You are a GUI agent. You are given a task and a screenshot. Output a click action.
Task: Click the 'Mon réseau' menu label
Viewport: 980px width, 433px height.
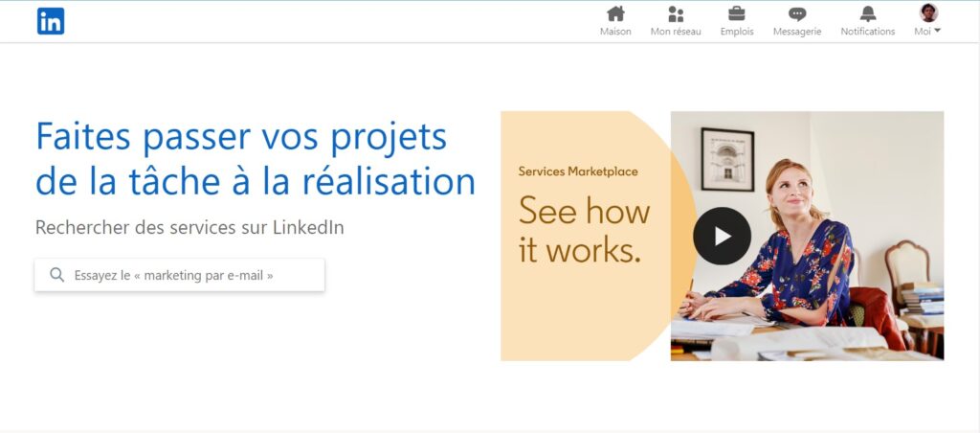[676, 32]
